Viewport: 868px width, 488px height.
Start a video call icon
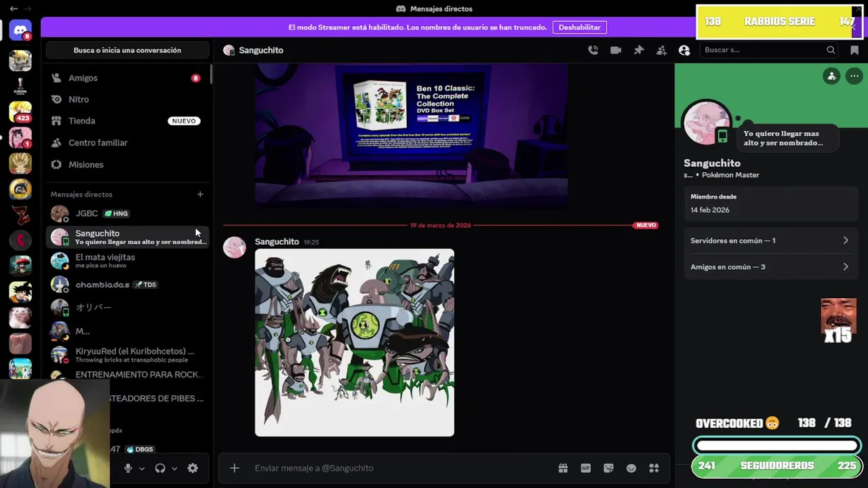tap(616, 50)
